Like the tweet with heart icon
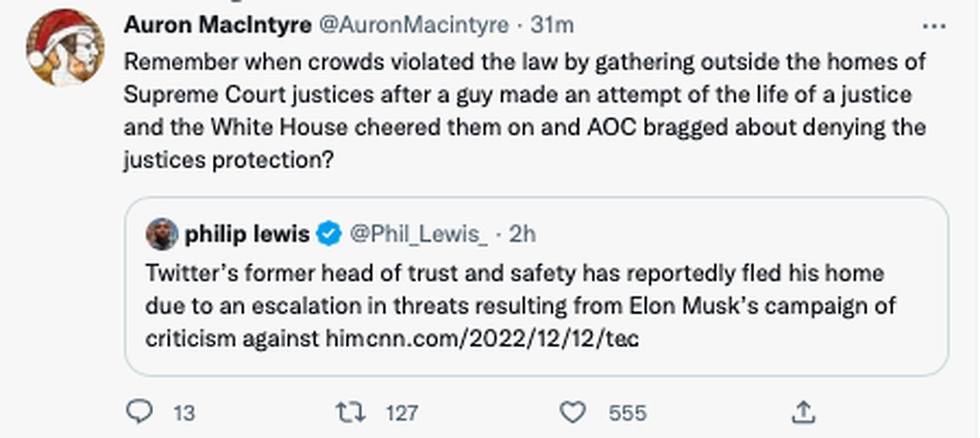 [572, 413]
